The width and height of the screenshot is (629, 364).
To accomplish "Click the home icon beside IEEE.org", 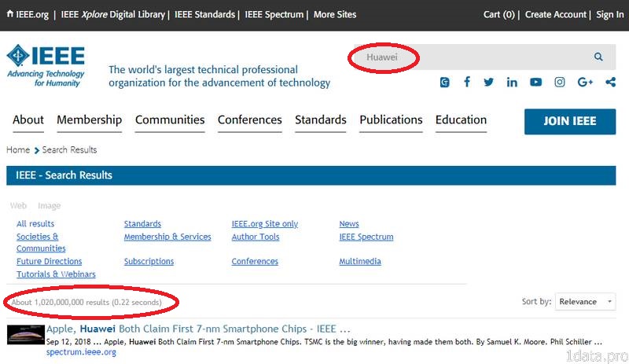I will coord(10,13).
